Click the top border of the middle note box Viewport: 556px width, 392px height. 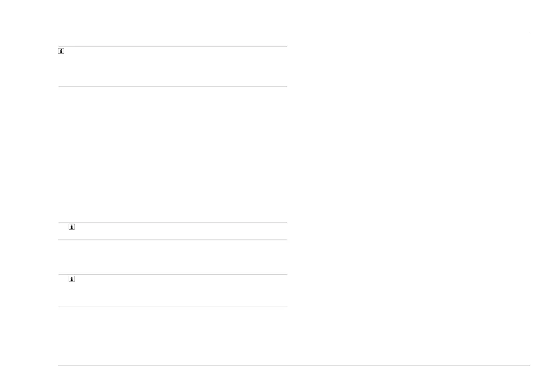click(173, 223)
